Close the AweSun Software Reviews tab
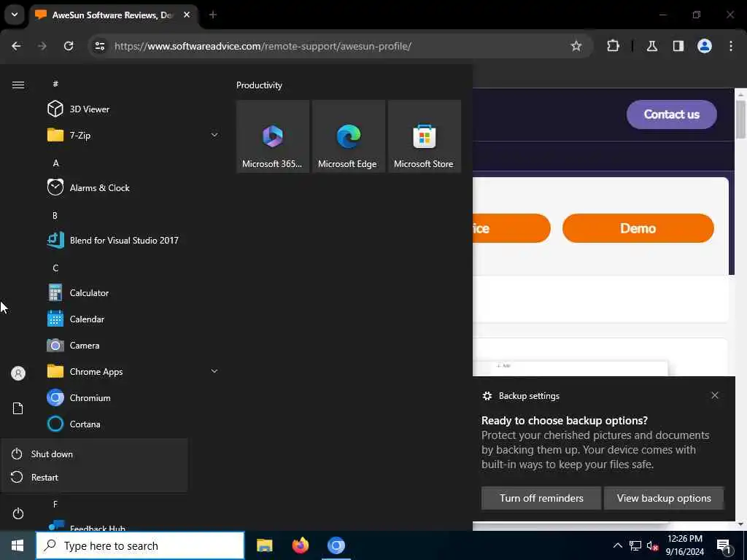 coord(187,15)
